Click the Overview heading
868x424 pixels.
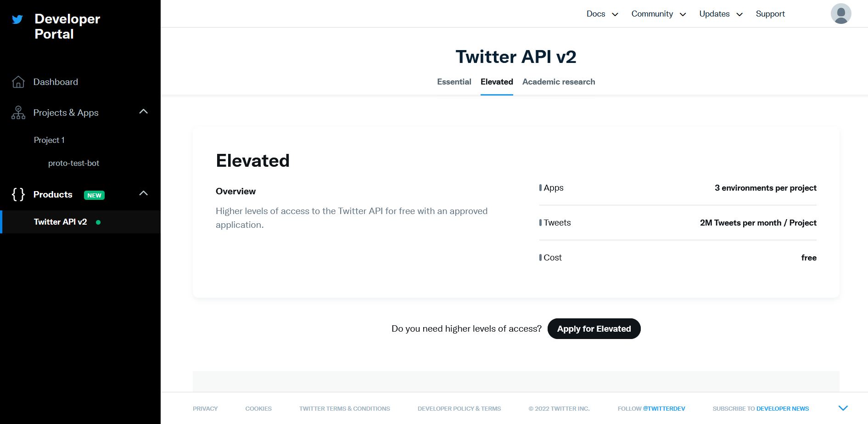coord(235,191)
